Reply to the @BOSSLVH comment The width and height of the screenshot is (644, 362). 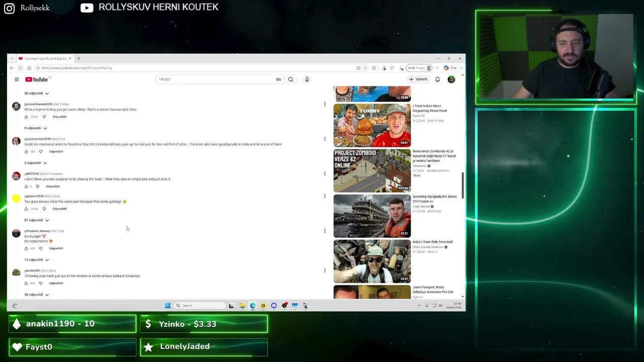click(x=52, y=187)
